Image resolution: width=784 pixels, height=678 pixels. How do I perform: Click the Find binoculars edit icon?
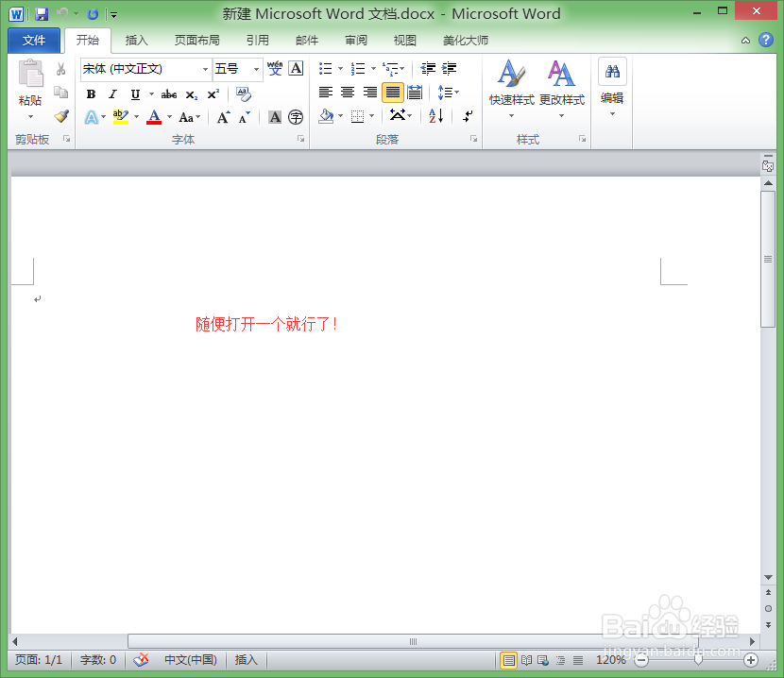(612, 72)
